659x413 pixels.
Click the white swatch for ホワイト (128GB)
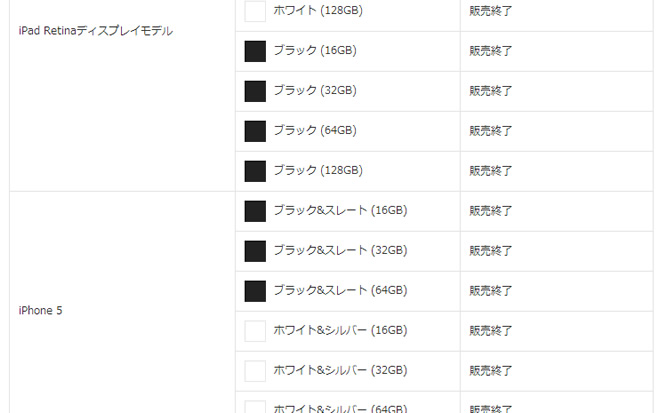pyautogui.click(x=255, y=11)
